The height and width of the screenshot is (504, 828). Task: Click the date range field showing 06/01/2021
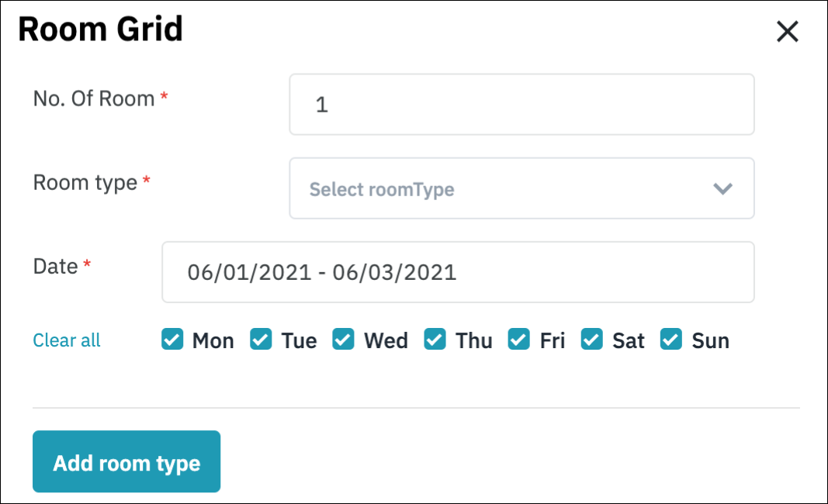(458, 272)
